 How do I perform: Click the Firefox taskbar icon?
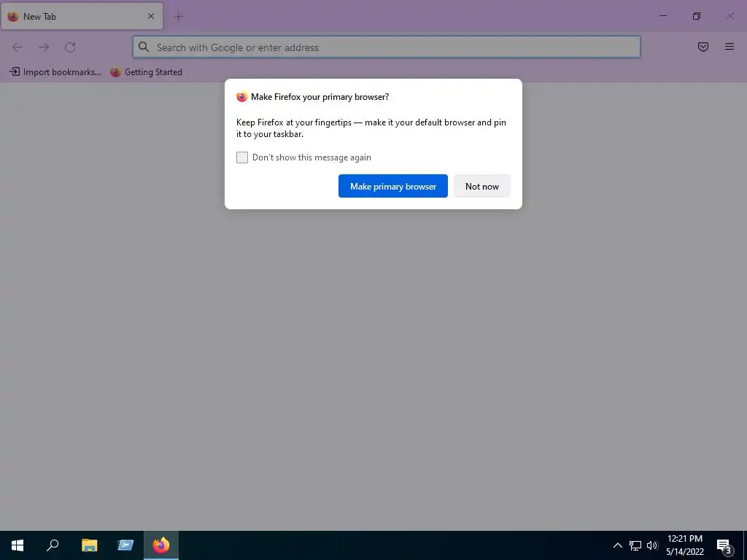coord(161,545)
